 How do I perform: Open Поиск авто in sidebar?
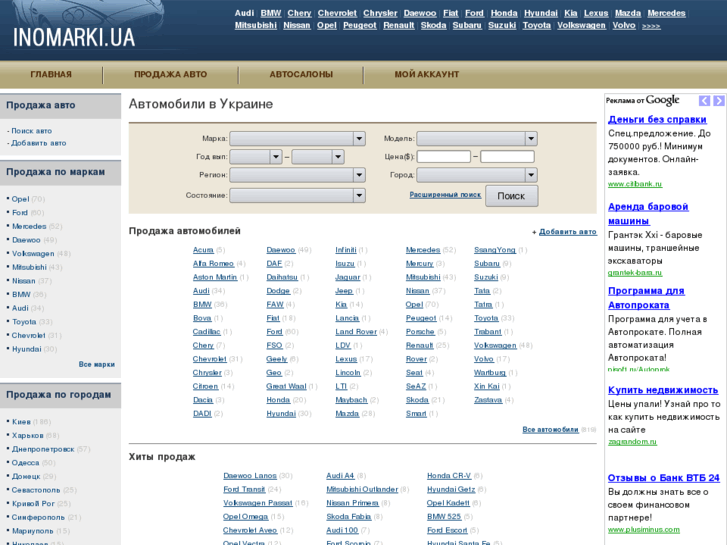point(32,131)
